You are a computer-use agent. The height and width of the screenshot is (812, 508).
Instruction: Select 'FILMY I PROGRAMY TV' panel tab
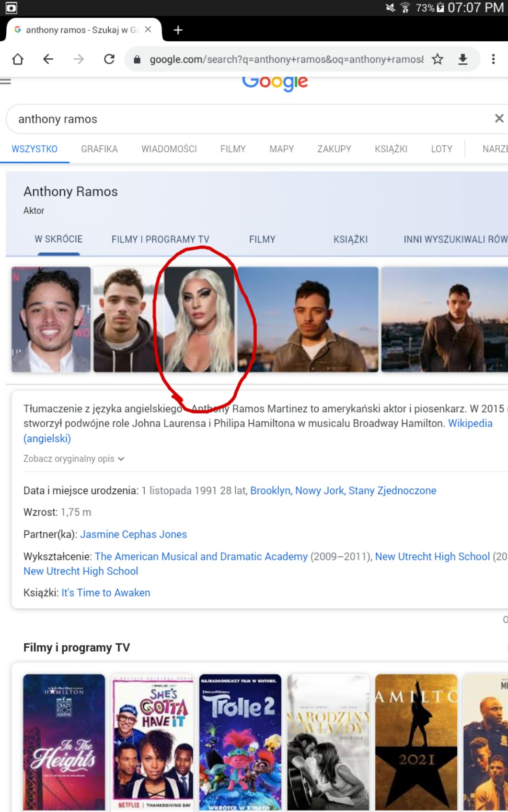point(160,239)
